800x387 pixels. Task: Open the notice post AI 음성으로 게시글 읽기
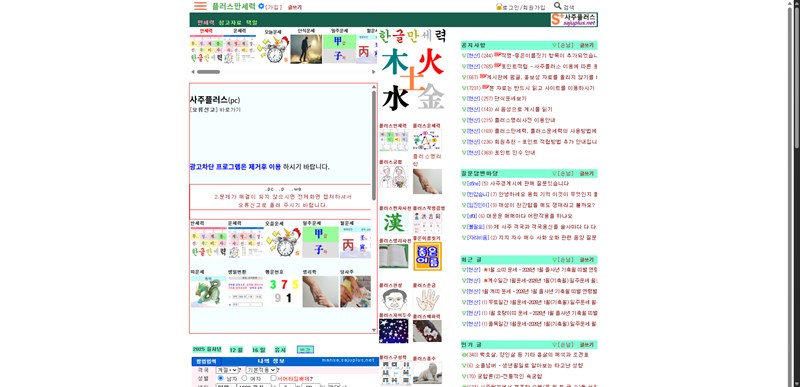click(523, 109)
